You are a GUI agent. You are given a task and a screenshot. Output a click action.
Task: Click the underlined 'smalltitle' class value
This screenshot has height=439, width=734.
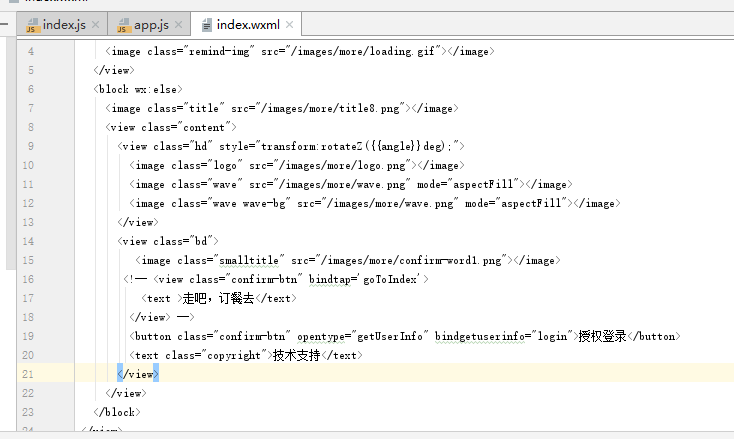point(249,261)
